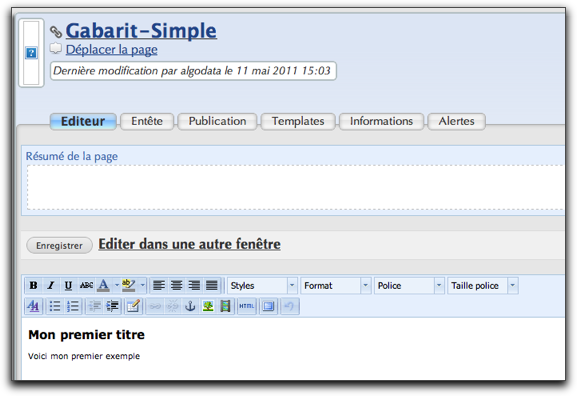
Task: Align text left
Action: [x=159, y=285]
